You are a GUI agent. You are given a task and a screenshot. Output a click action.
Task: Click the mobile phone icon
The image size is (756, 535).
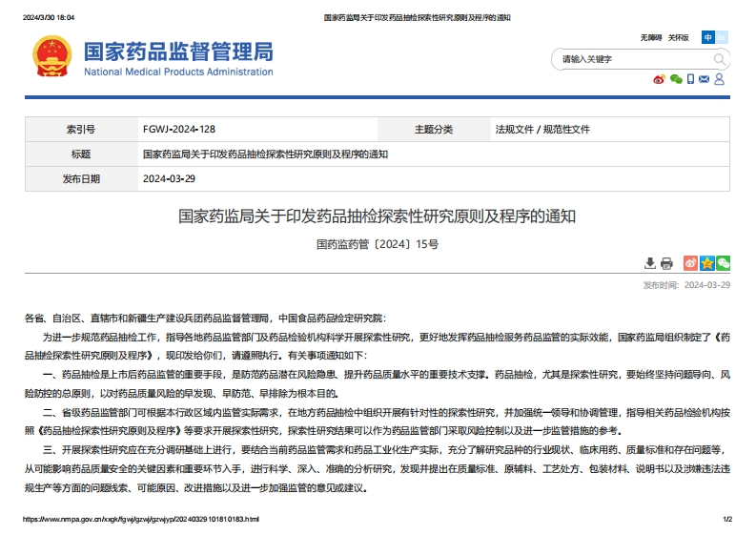pos(691,79)
